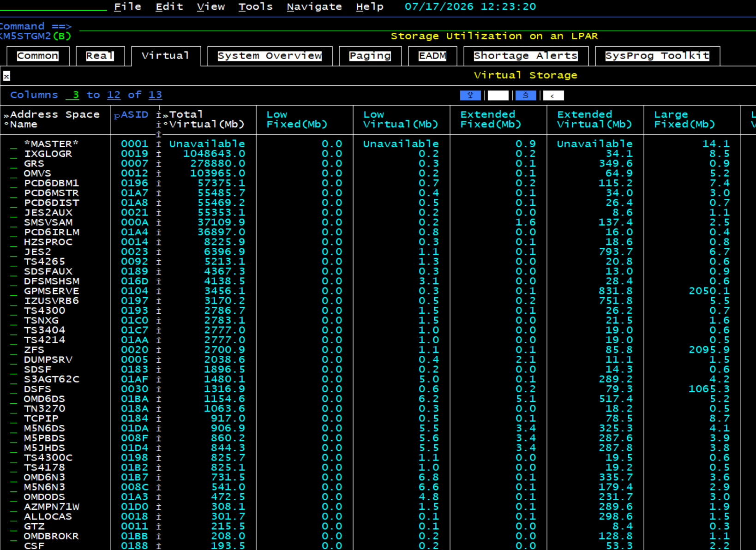Open the Navigate menu

[x=314, y=7]
